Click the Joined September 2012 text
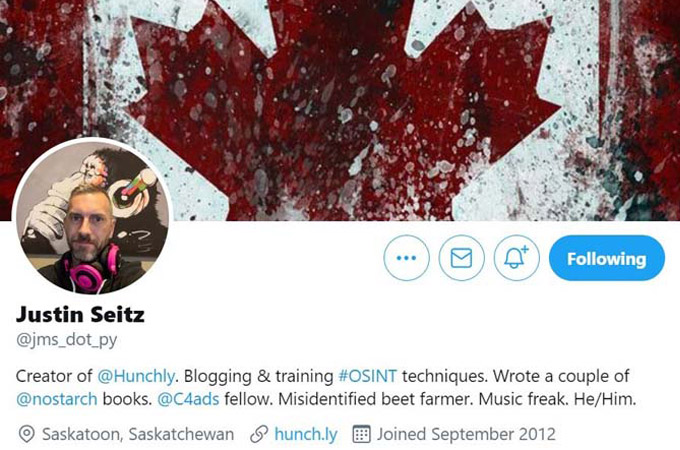This screenshot has height=450, width=680. [x=466, y=434]
